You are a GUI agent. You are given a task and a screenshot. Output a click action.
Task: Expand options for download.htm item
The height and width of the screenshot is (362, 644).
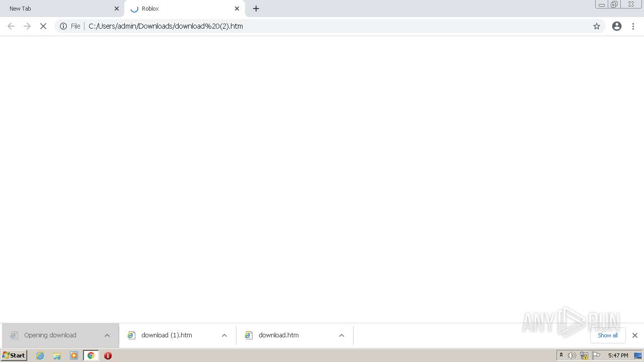(342, 335)
